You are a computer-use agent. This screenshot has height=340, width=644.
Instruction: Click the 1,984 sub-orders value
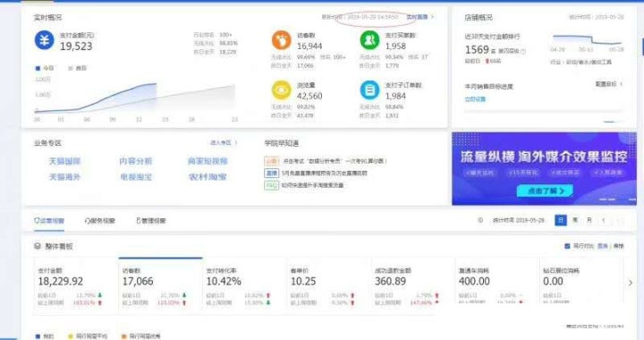click(x=395, y=96)
